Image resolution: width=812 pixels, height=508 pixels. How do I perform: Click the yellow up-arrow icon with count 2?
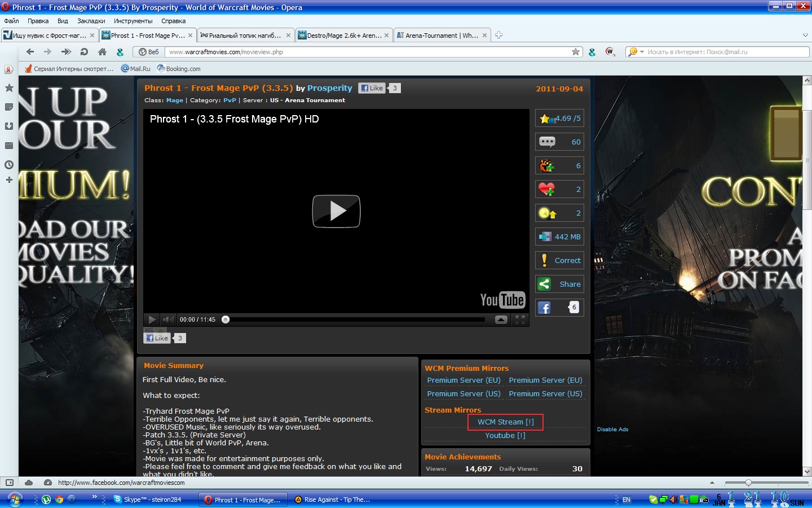[547, 213]
